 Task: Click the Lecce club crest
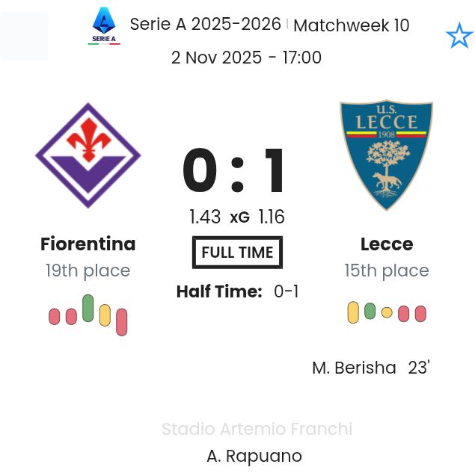pyautogui.click(x=386, y=155)
